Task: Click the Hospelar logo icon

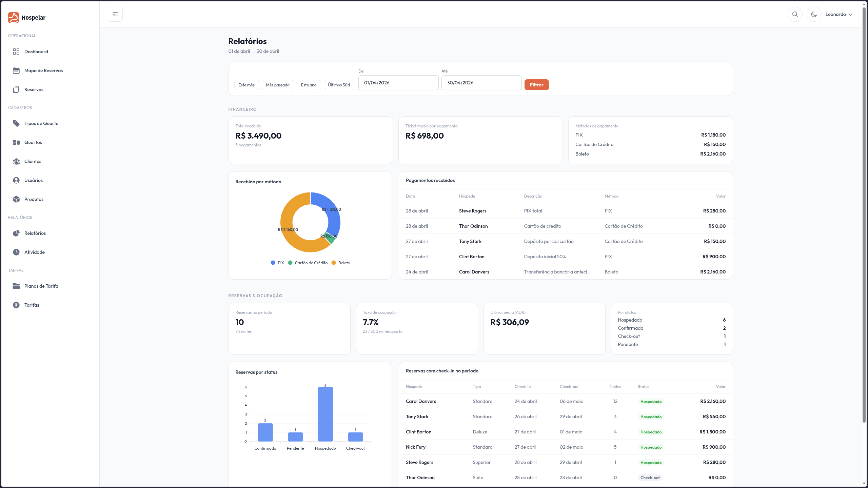Action: (x=14, y=18)
